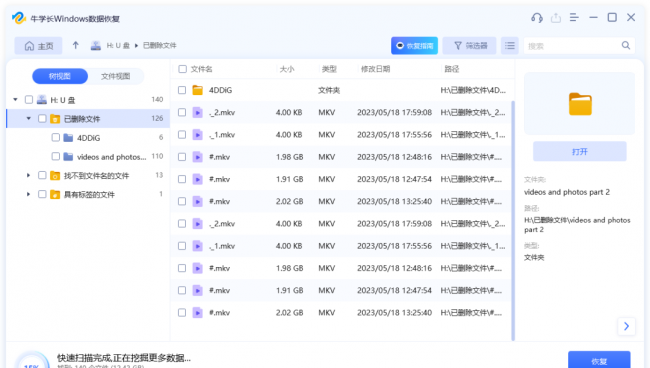Switch to 文件视图 tab
Image resolution: width=650 pixels, height=368 pixels.
coord(116,76)
